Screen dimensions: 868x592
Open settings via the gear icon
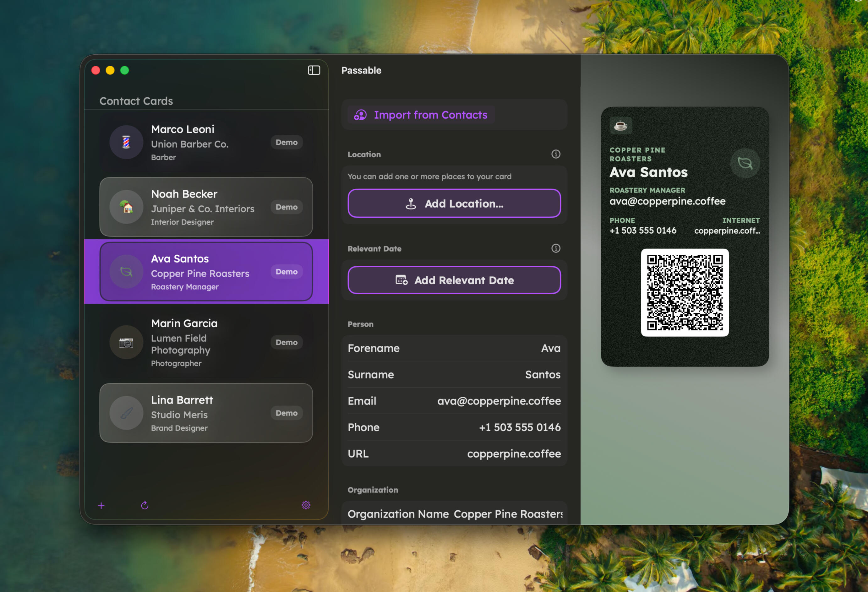[x=306, y=505]
